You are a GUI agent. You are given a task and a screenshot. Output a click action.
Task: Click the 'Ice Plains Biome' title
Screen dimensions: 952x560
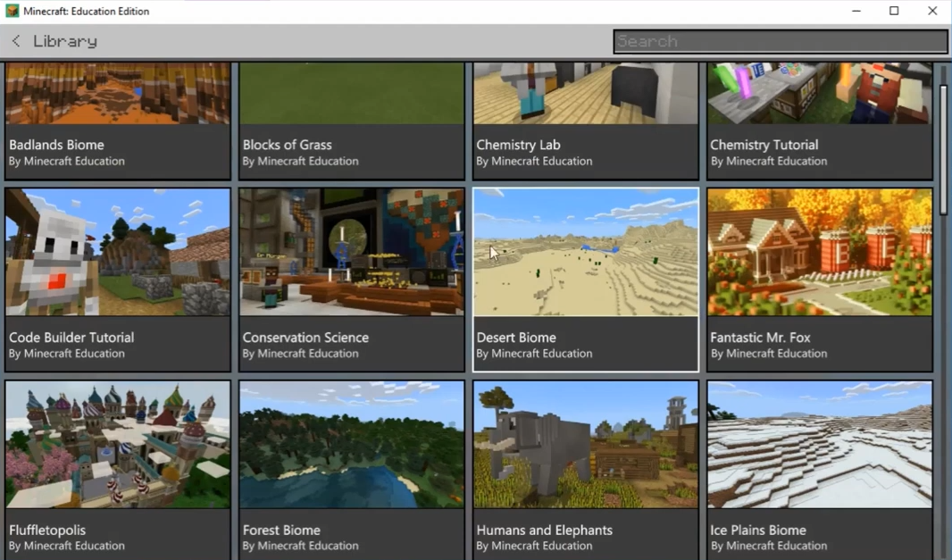(x=758, y=530)
